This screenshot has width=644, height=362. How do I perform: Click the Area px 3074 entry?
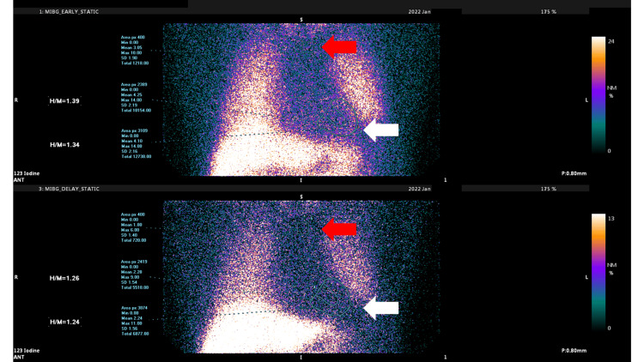(x=134, y=308)
